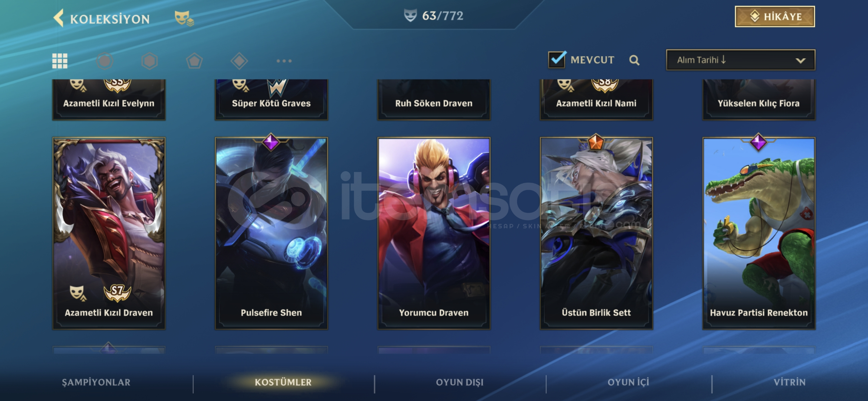Click the dropdown chevron arrow

tap(800, 61)
